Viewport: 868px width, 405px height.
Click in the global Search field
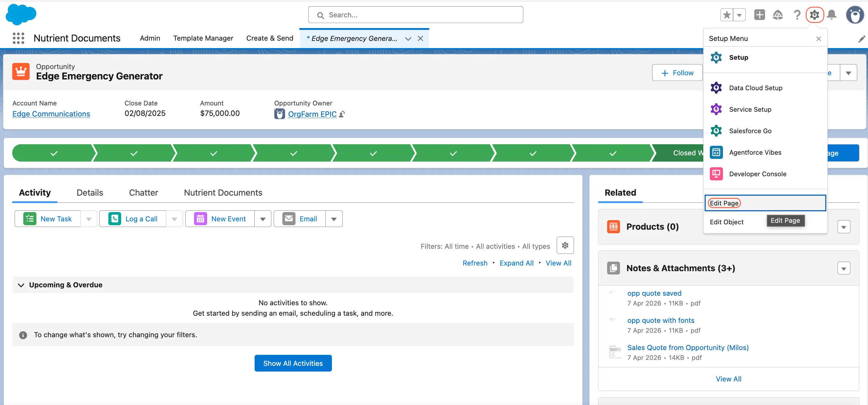[415, 15]
